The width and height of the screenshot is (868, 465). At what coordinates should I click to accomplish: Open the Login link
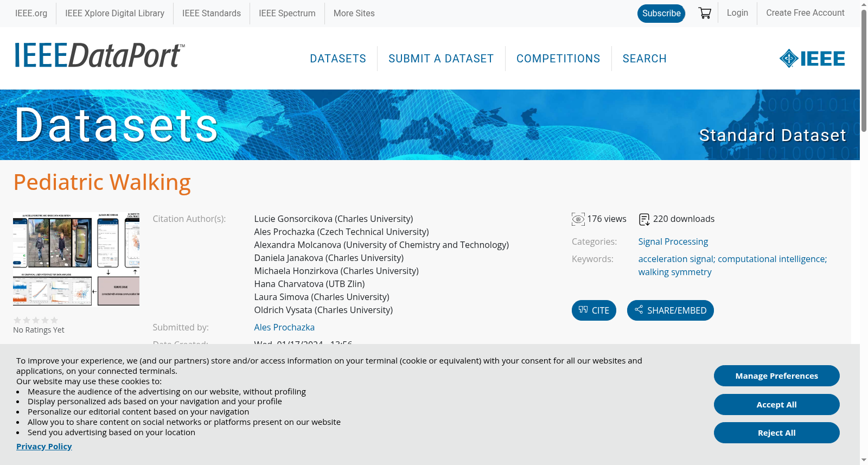pyautogui.click(x=737, y=13)
